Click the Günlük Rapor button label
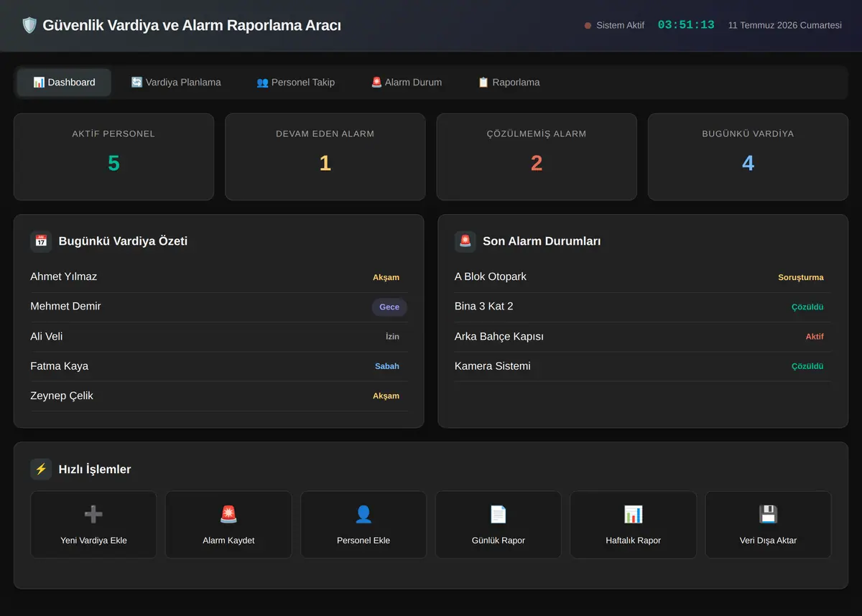Viewport: 862px width, 616px height. tap(499, 541)
